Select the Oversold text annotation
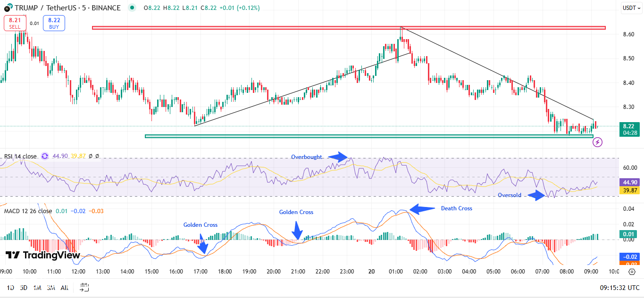 click(510, 195)
